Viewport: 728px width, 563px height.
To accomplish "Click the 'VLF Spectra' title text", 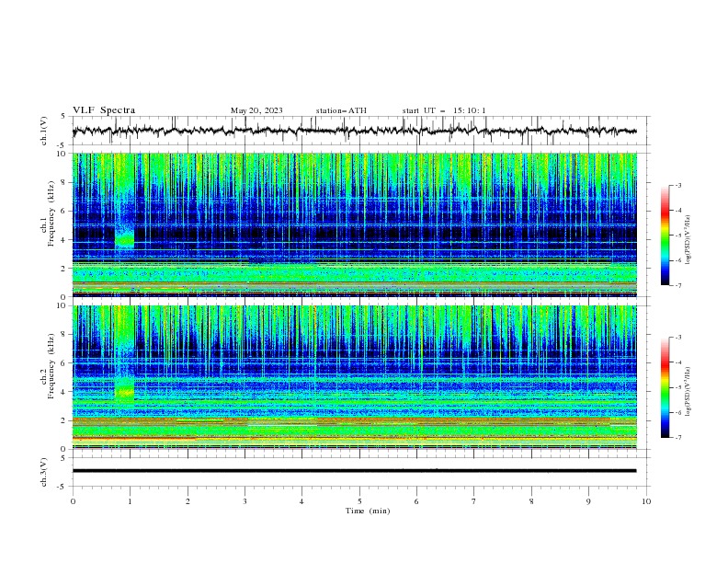I will click(104, 110).
